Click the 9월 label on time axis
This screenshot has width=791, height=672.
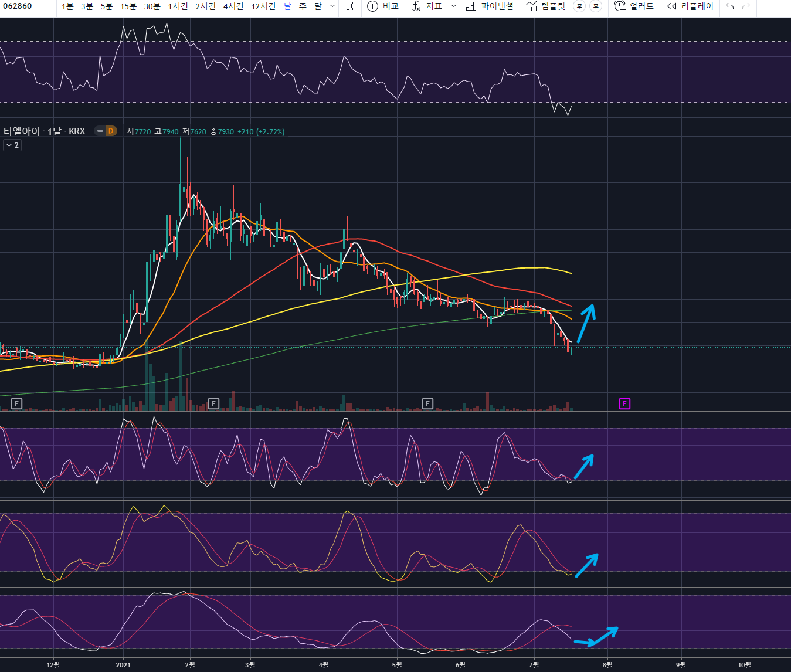(681, 665)
